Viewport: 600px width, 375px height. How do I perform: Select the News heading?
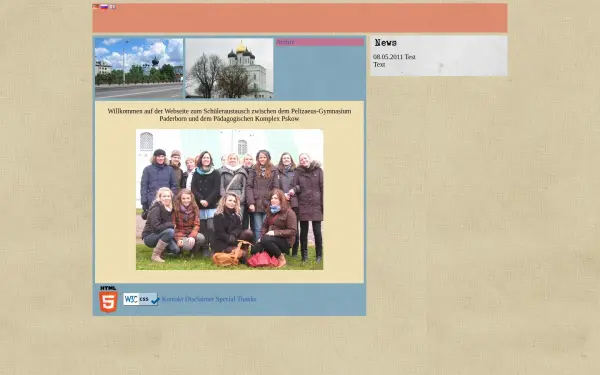click(x=385, y=43)
